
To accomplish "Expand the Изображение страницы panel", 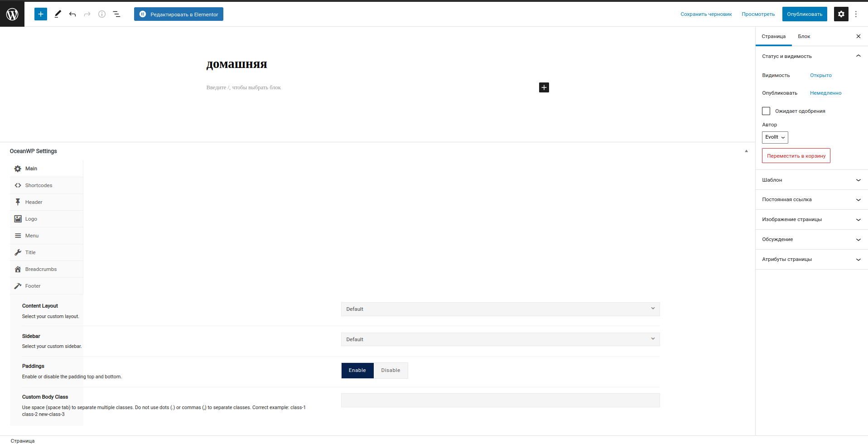I will [x=812, y=219].
